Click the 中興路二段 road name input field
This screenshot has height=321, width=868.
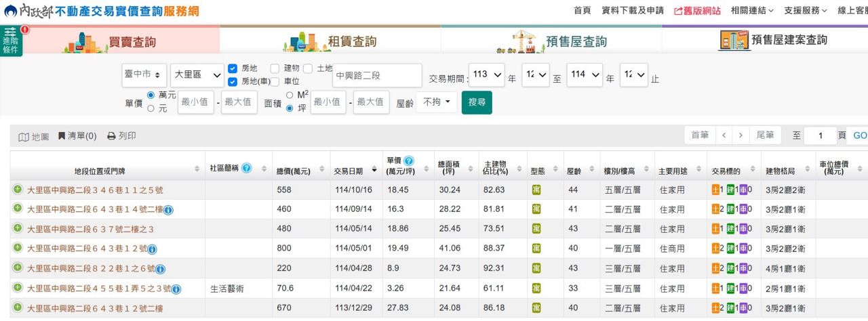point(377,76)
